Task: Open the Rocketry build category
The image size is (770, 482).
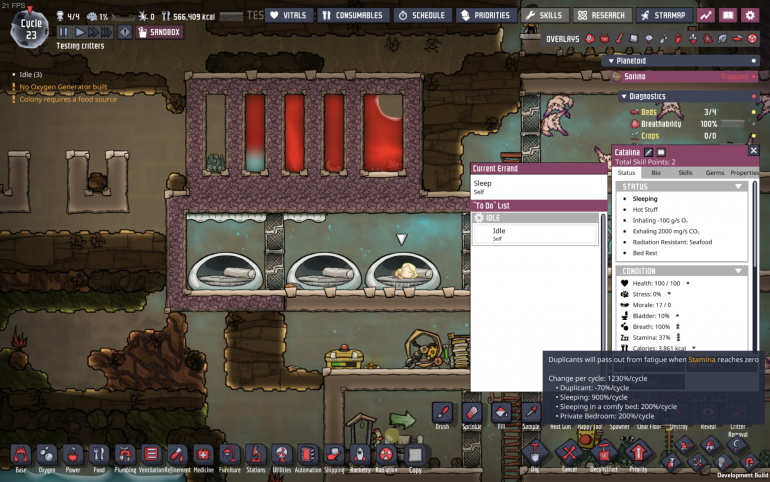Action: 360,455
